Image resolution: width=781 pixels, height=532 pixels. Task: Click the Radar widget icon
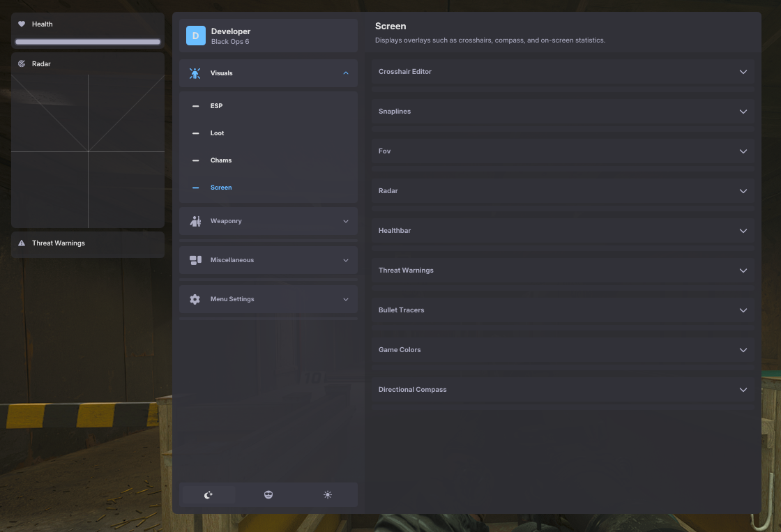pyautogui.click(x=22, y=63)
